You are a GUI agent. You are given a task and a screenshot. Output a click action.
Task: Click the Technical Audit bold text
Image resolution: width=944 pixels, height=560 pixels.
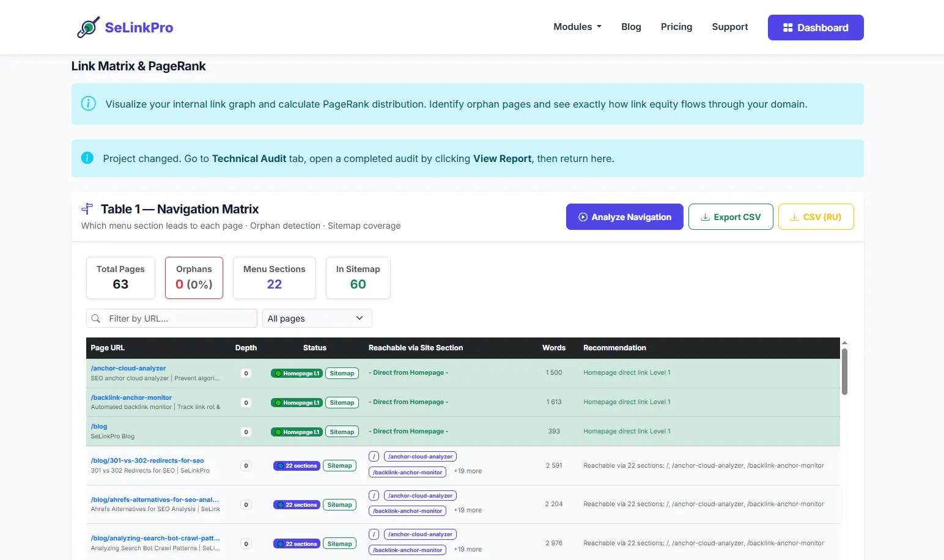pos(249,158)
